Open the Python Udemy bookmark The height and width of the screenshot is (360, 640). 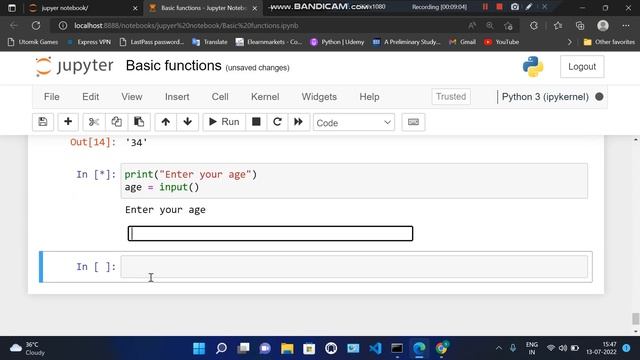point(337,42)
